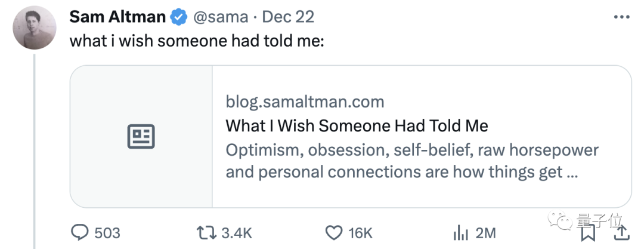The width and height of the screenshot is (644, 249).
Task: Click the reply speech bubble icon
Action: pyautogui.click(x=80, y=232)
